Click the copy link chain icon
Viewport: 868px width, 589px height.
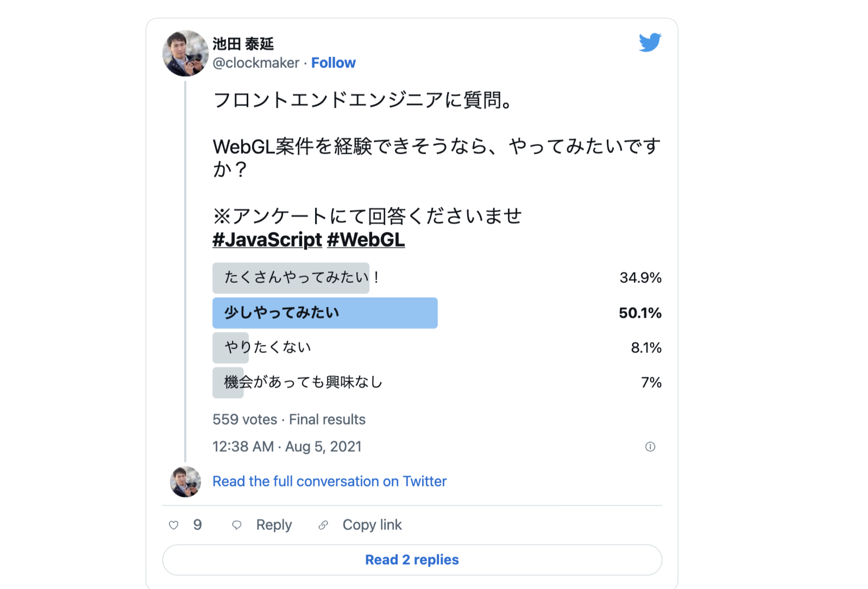click(x=323, y=525)
